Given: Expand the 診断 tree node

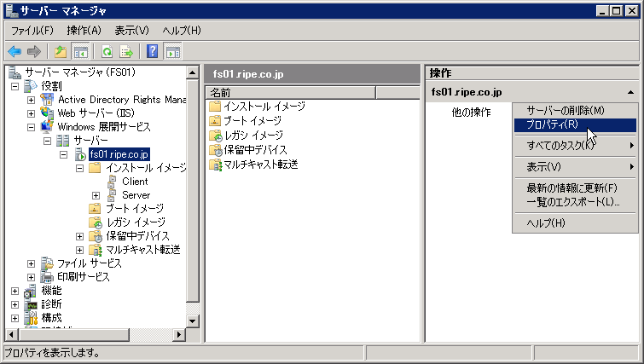Looking at the screenshot, I should point(15,304).
